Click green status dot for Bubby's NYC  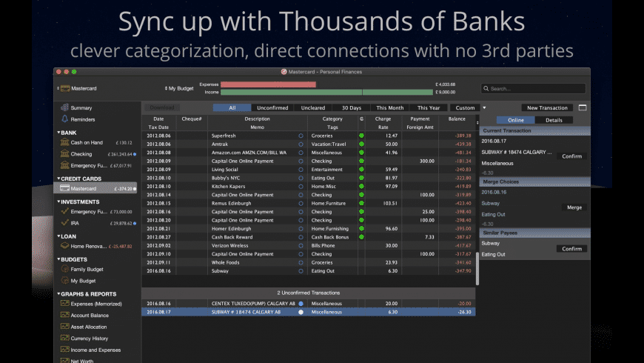pyautogui.click(x=361, y=178)
